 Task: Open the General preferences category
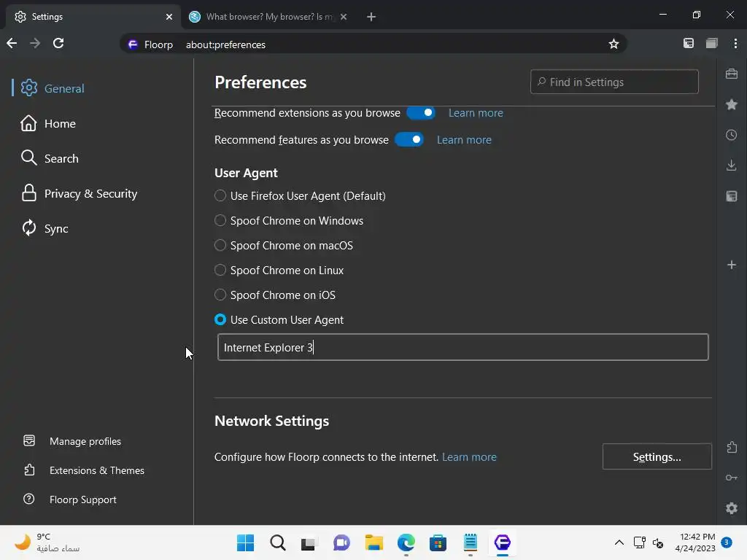53,88
